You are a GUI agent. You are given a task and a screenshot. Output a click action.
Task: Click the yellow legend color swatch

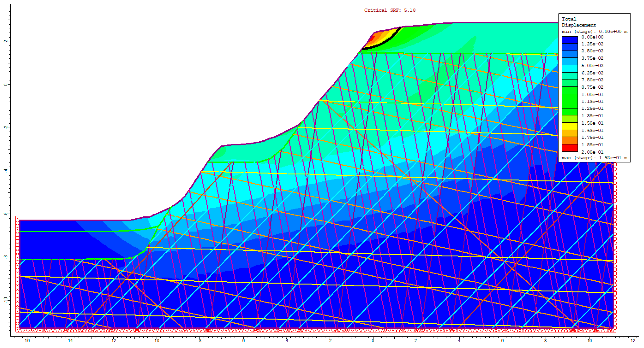pos(570,126)
